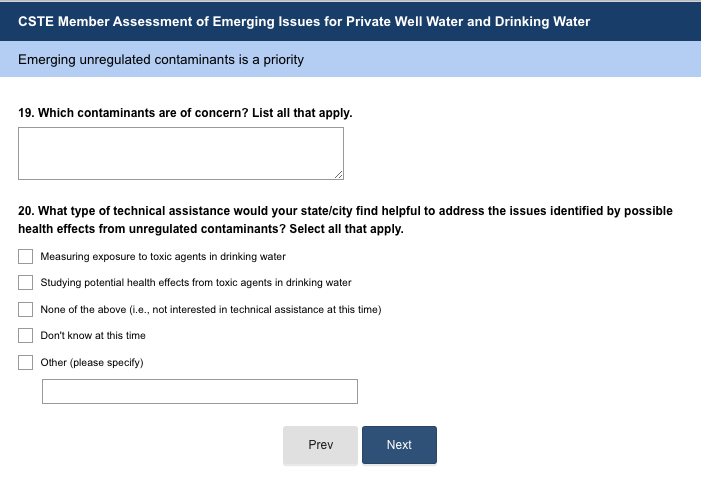Click the 'Emerging unregulated contaminants is a priority' header
701x494 pixels.
tap(161, 60)
